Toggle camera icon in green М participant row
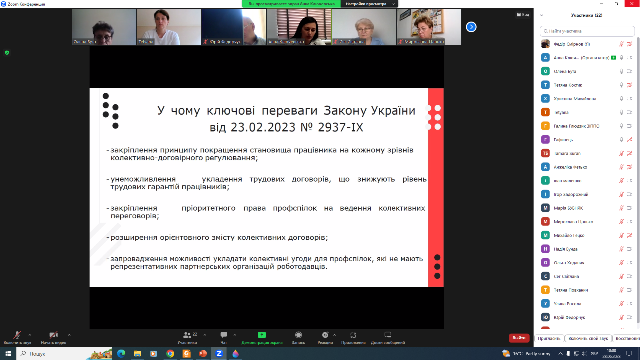640x360 pixels. [630, 235]
